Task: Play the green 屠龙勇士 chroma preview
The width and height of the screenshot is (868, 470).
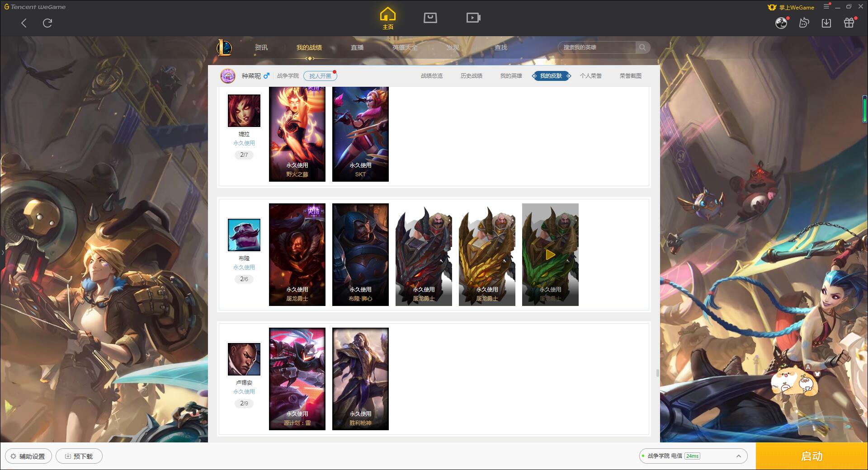Action: tap(550, 254)
